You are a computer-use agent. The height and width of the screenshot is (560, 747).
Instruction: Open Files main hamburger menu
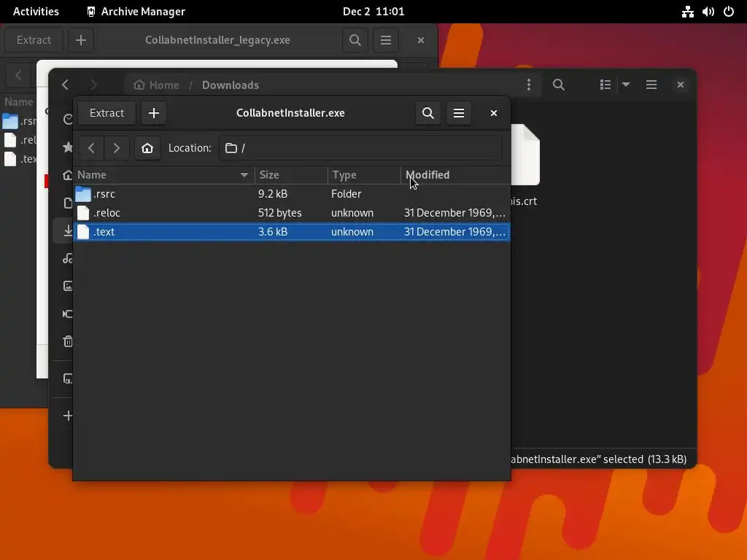[x=651, y=85]
